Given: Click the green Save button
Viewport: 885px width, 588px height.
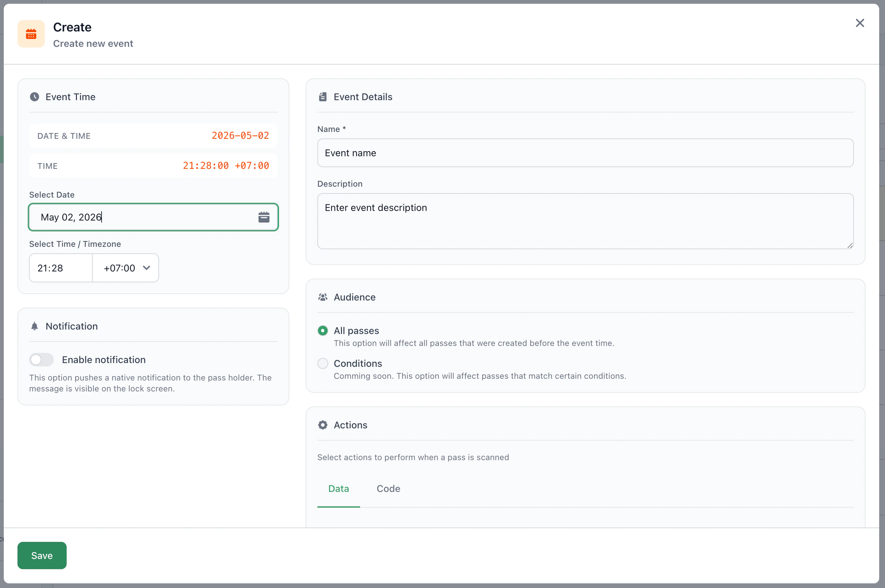Looking at the screenshot, I should pos(42,556).
